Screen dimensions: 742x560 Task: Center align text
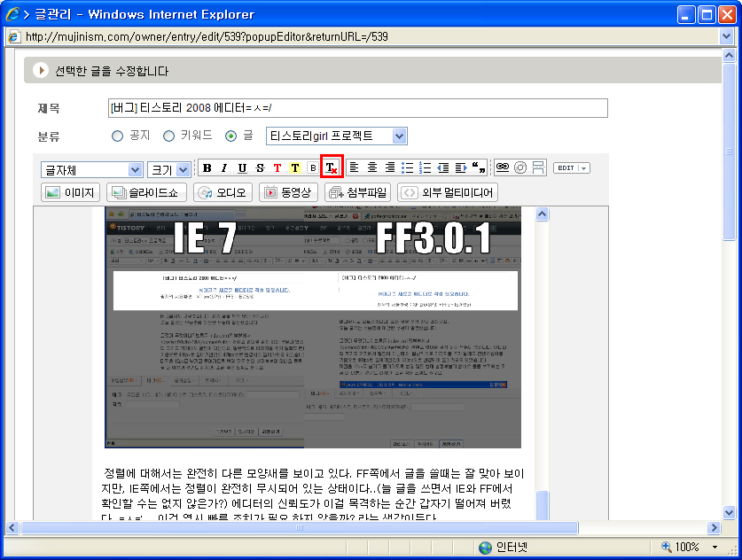pos(372,167)
